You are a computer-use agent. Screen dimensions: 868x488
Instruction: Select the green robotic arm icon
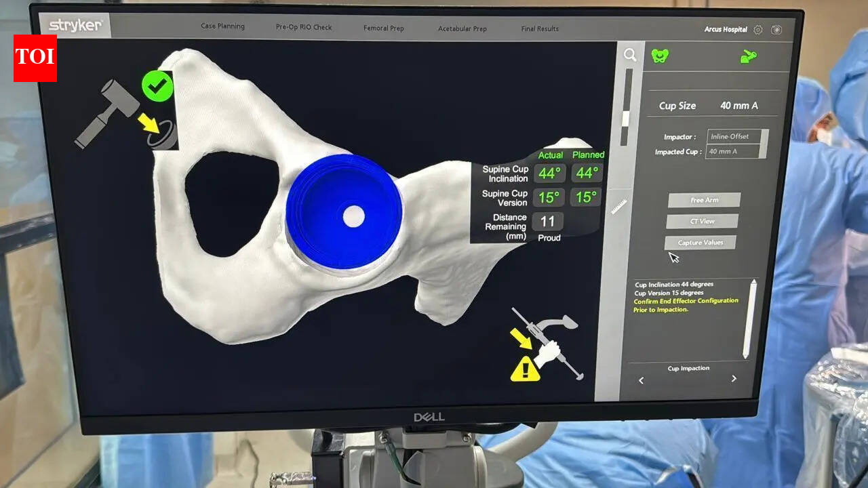click(749, 57)
